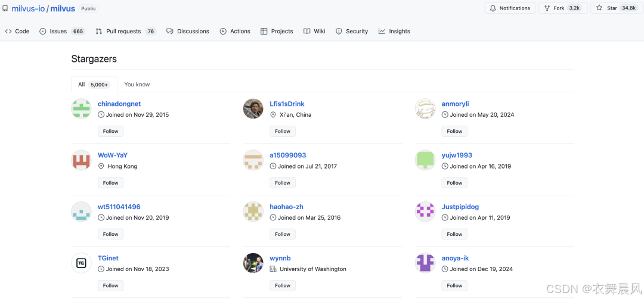
Task: Follow user Justpipidog
Action: (x=454, y=234)
